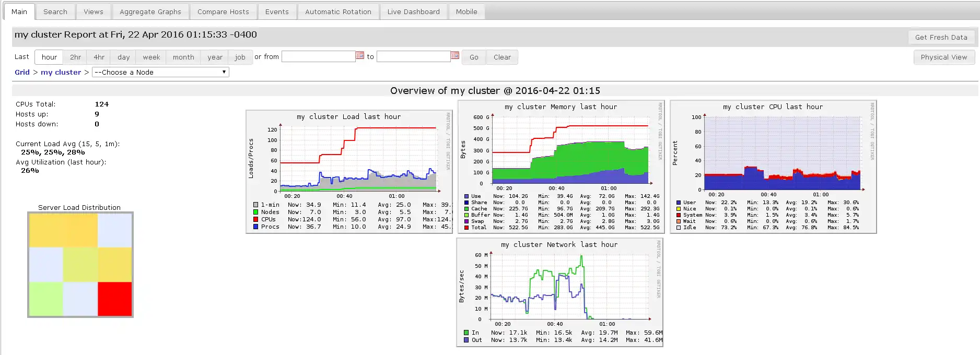Click the Cache legend entry in Memory graph
Viewport: 980px width, 355px height.
coord(475,208)
